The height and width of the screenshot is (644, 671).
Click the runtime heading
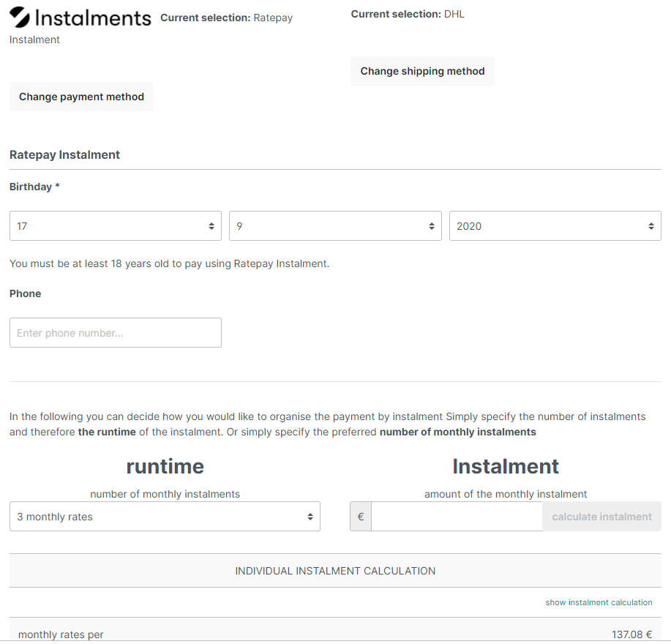[x=165, y=466]
